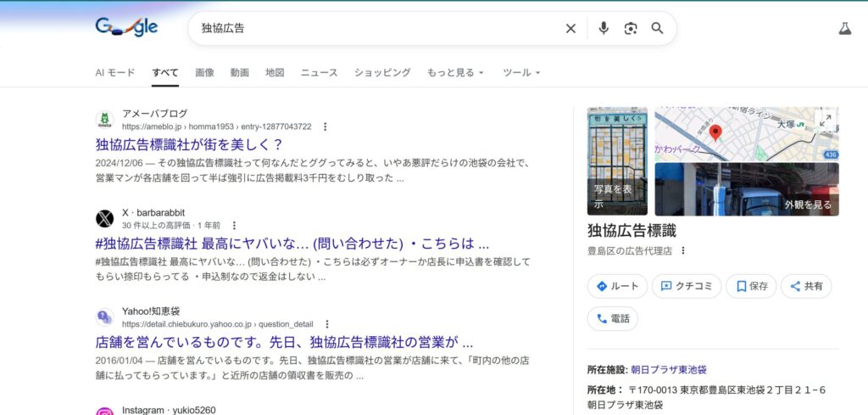Click the 電話 call button
This screenshot has width=868, height=415.
(x=613, y=318)
